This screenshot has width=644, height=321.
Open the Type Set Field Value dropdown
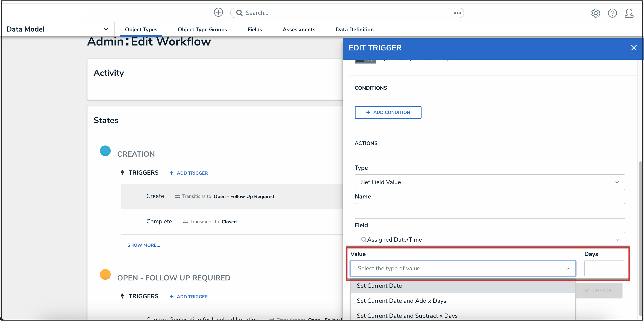[x=489, y=182]
